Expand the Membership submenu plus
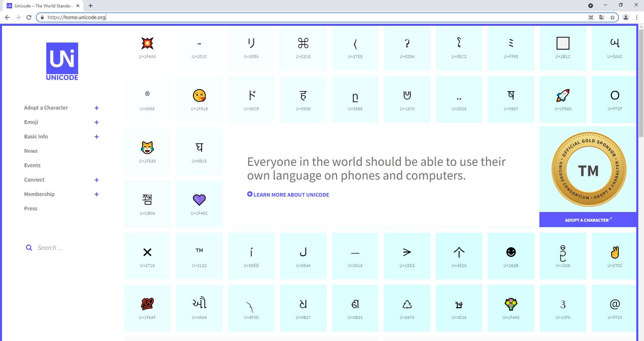Image resolution: width=644 pixels, height=341 pixels. pyautogui.click(x=97, y=194)
